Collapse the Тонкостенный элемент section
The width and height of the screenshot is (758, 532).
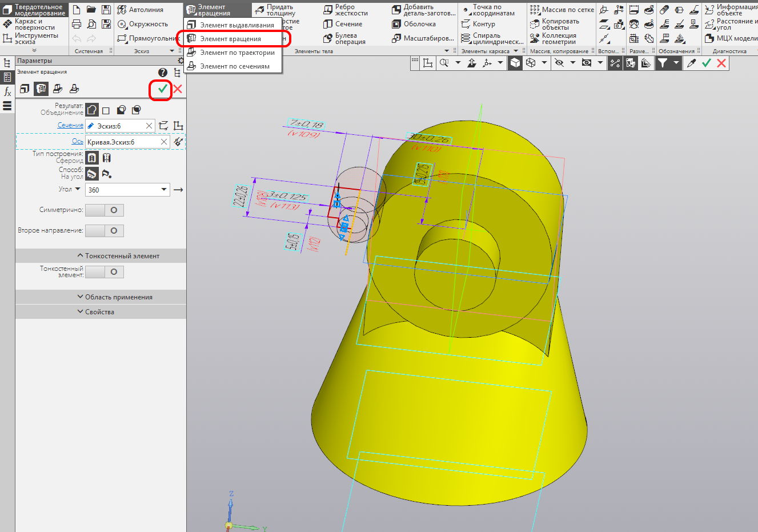(x=101, y=256)
